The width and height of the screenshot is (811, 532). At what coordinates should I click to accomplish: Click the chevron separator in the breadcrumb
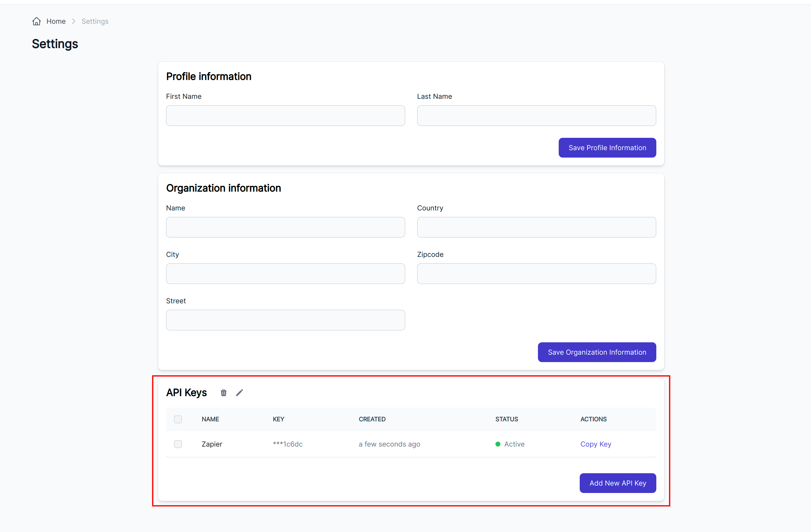74,21
